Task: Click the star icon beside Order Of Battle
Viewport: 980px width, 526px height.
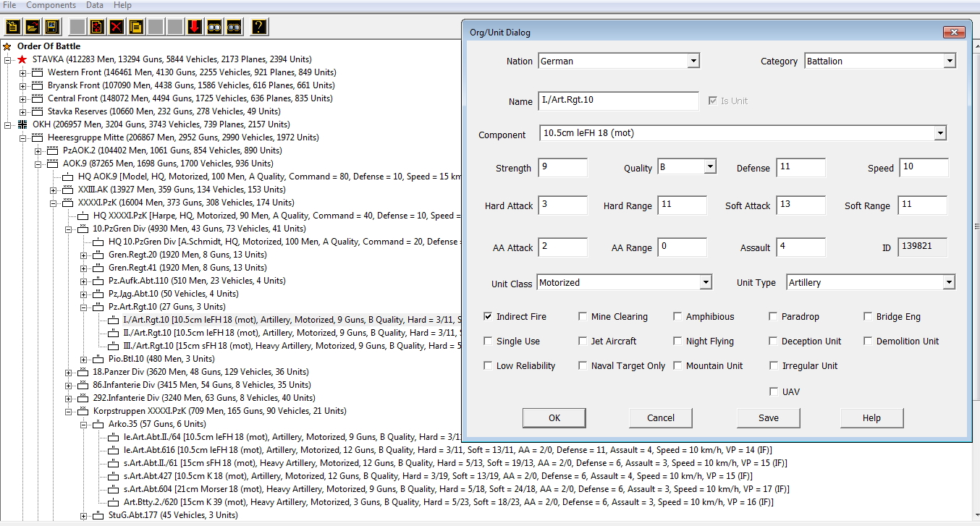Action: point(7,46)
